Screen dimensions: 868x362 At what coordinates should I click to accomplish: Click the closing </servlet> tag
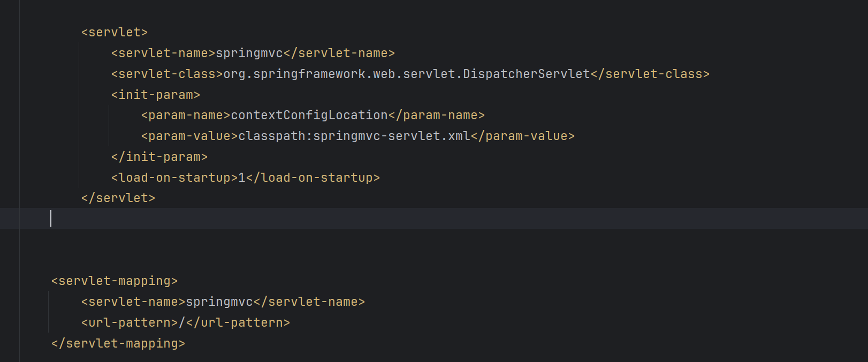[x=118, y=198]
